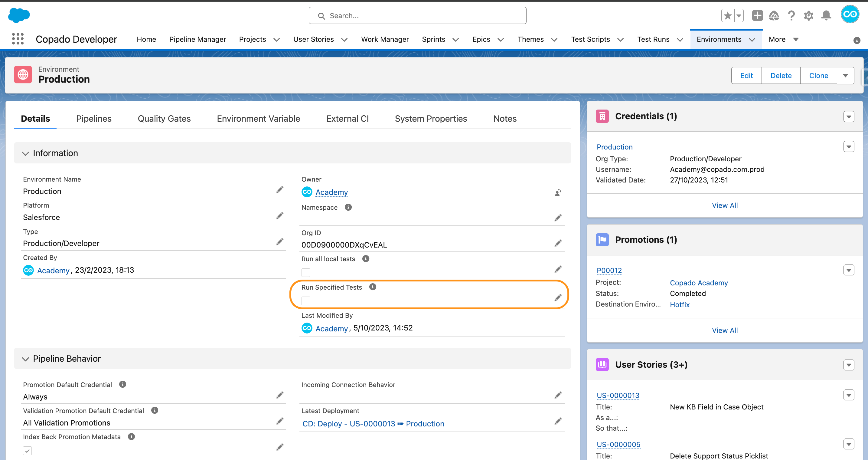Image resolution: width=868 pixels, height=460 pixels.
Task: Show info tooltip for Namespace
Action: [348, 207]
